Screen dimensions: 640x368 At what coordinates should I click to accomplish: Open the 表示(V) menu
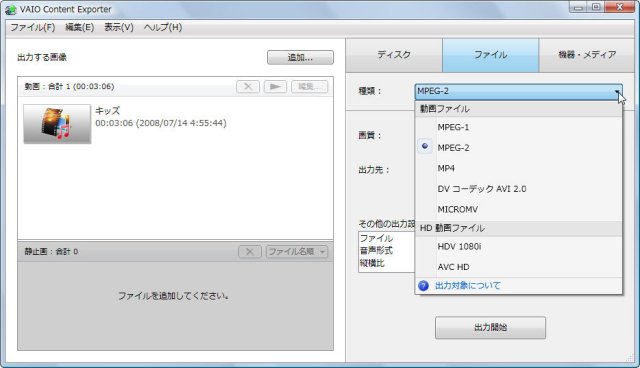pyautogui.click(x=119, y=27)
